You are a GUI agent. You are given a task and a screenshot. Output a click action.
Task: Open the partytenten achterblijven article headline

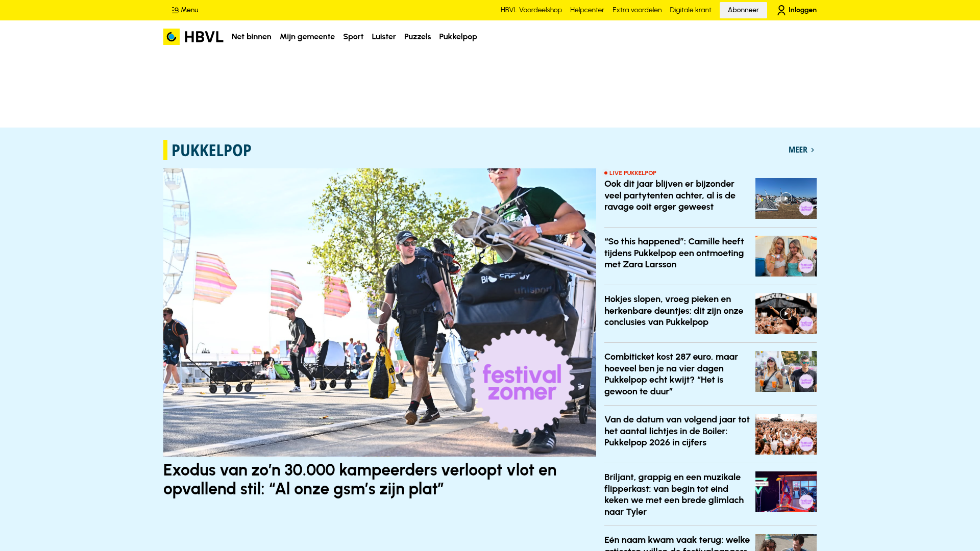670,195
